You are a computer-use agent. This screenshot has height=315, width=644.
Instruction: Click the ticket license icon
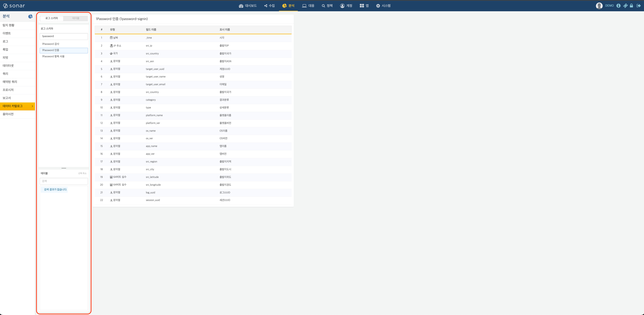pos(625,6)
